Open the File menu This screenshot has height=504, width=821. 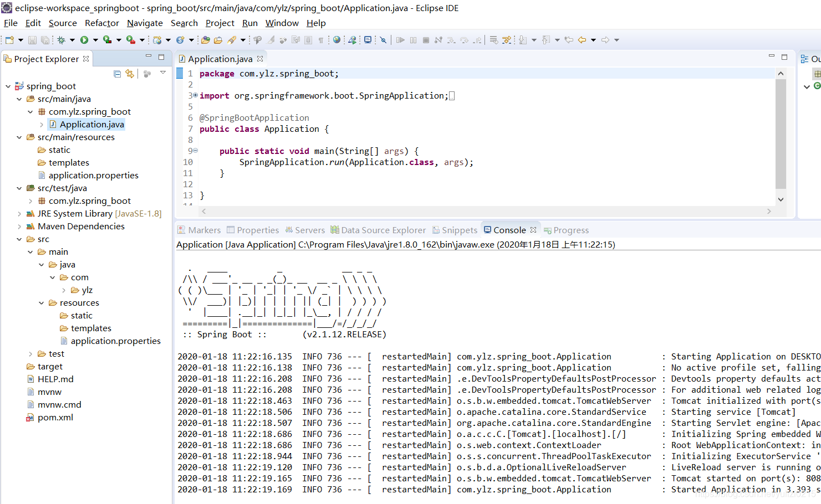[11, 23]
